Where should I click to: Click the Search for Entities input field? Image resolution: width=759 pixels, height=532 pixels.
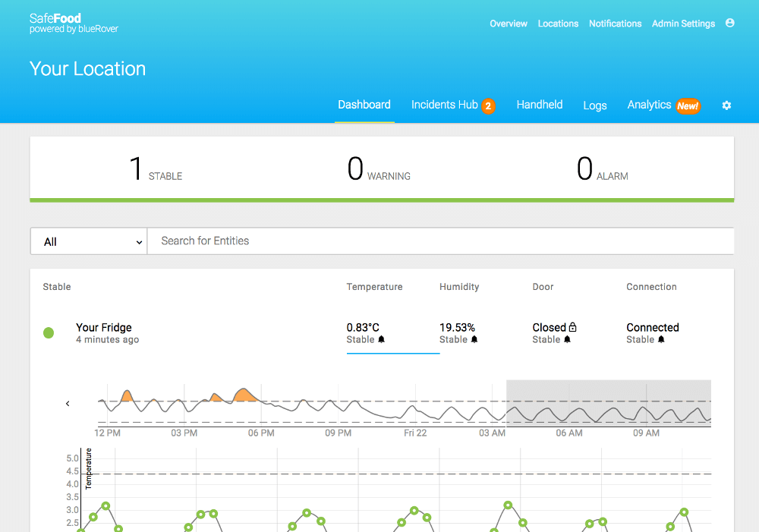440,241
